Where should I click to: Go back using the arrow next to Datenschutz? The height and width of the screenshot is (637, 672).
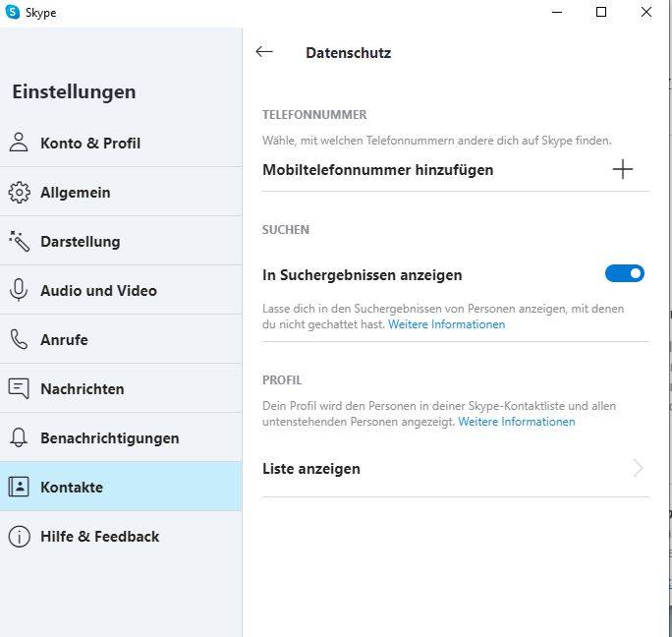pos(264,52)
